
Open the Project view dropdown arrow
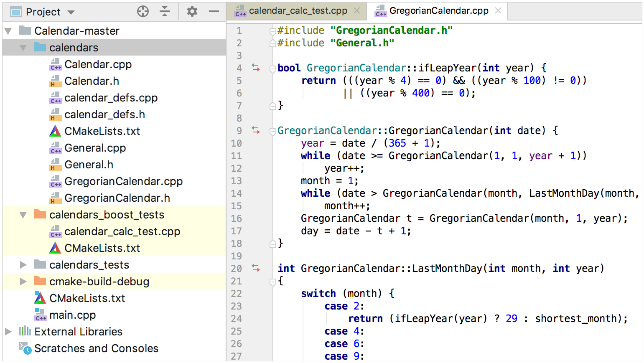coord(71,13)
